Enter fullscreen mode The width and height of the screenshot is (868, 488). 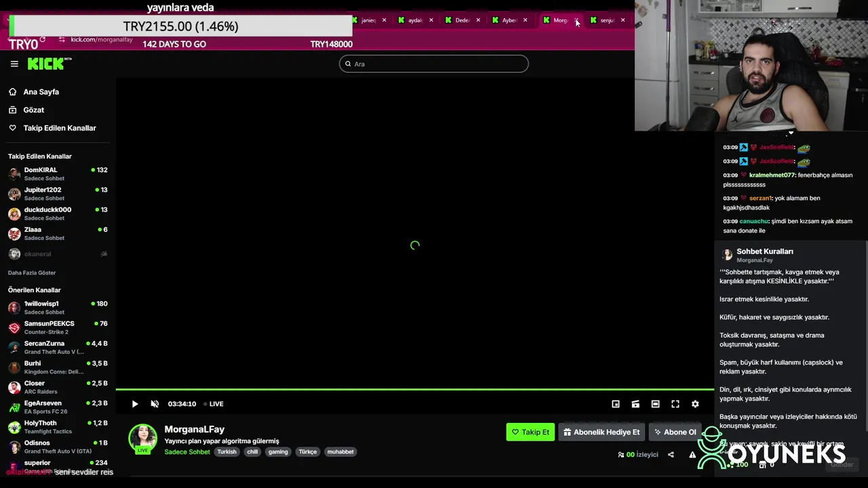click(x=675, y=404)
